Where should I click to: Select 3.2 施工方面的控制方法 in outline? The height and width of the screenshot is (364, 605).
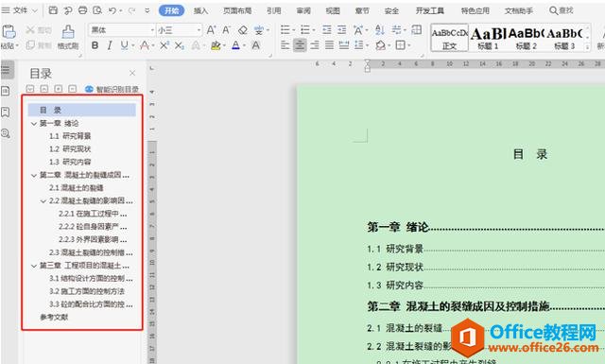pyautogui.click(x=86, y=291)
